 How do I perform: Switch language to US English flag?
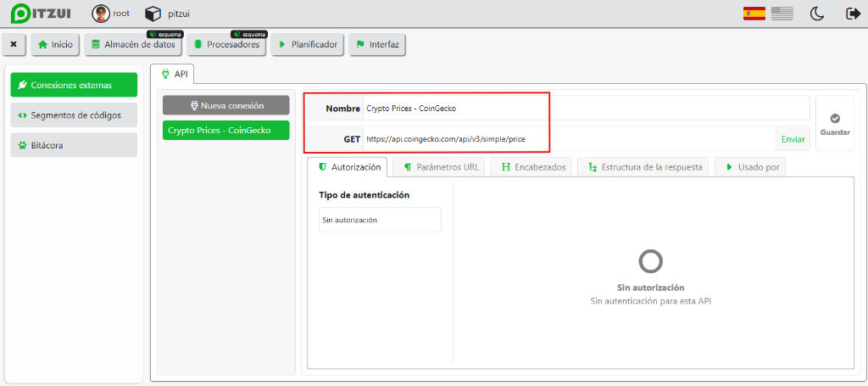tap(782, 14)
